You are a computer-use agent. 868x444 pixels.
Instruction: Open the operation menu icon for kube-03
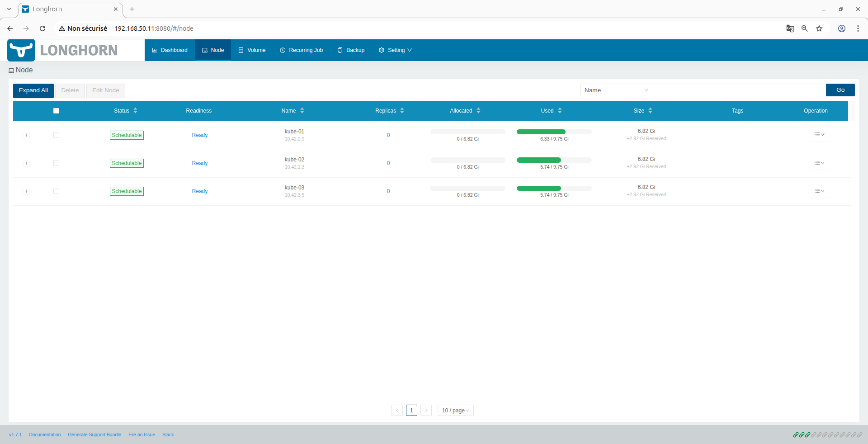(820, 191)
